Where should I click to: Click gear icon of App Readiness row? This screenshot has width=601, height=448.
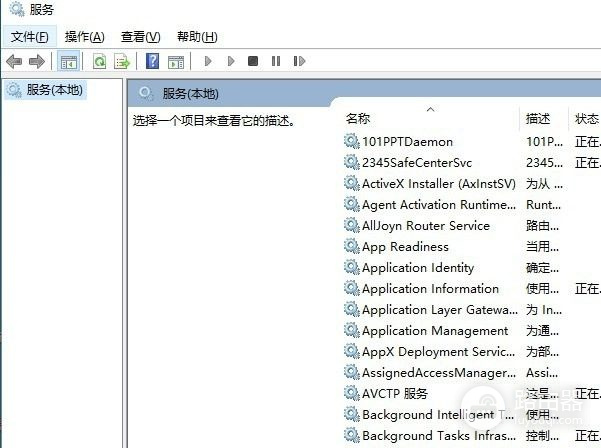pyautogui.click(x=351, y=246)
